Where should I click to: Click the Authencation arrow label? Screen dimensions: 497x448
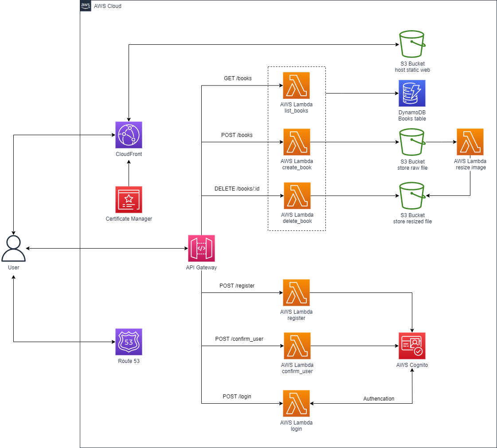pos(379,398)
